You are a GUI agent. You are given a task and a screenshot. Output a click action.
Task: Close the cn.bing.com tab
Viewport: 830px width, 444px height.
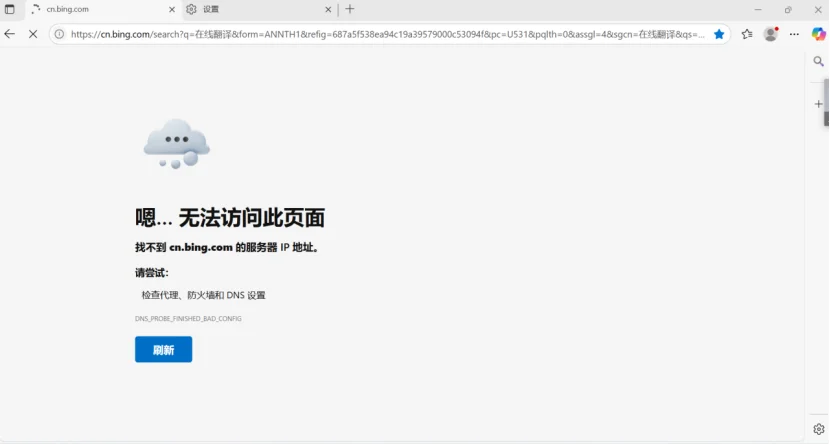click(172, 10)
